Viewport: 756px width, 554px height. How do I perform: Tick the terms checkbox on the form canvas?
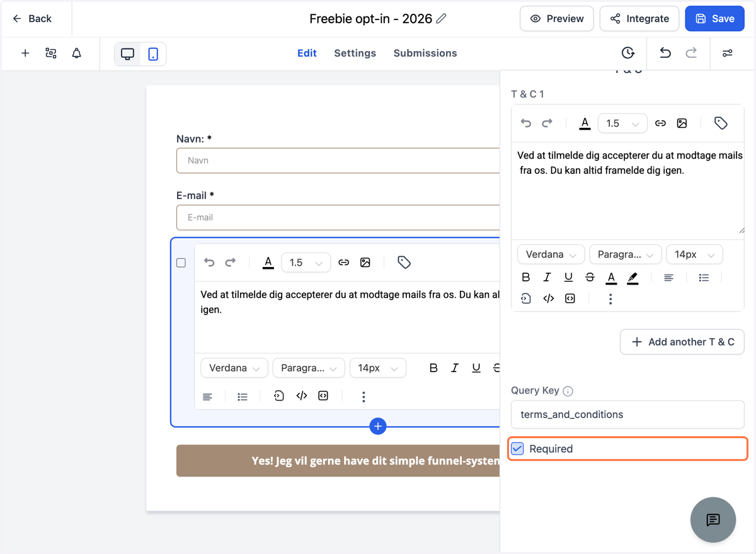tap(181, 263)
